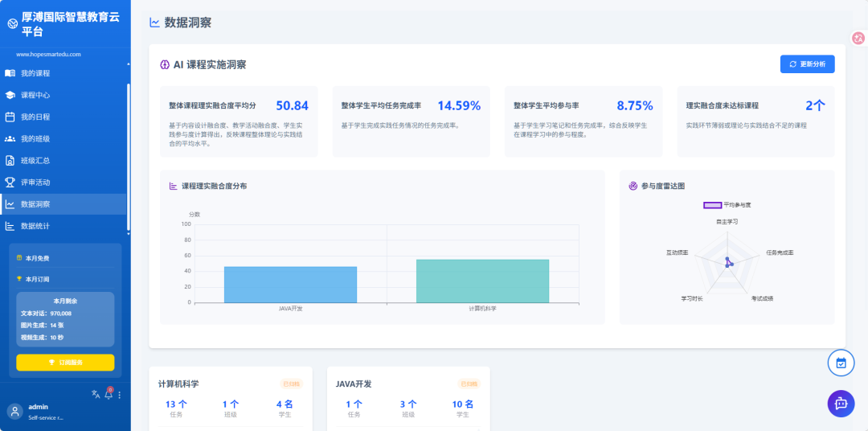Click the 本月免费 gift icon
The image size is (868, 431).
click(20, 258)
